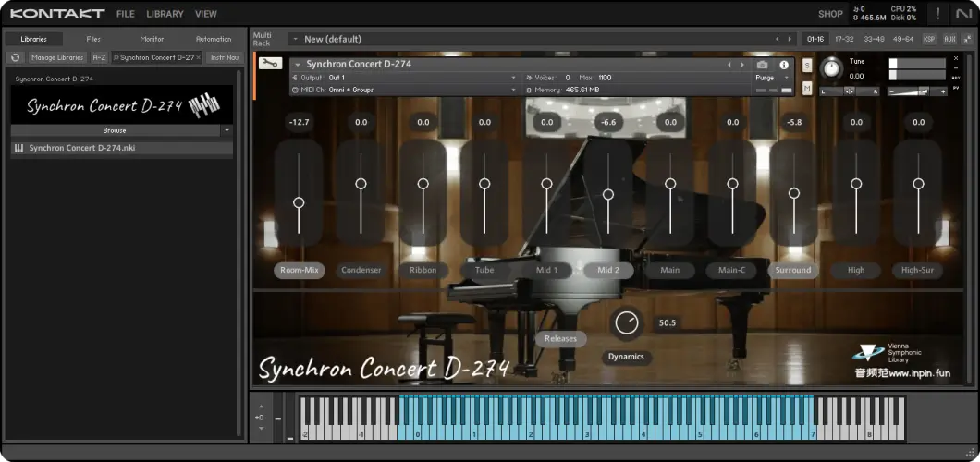Switch to the Automation tab
The width and height of the screenshot is (980, 462).
[214, 39]
